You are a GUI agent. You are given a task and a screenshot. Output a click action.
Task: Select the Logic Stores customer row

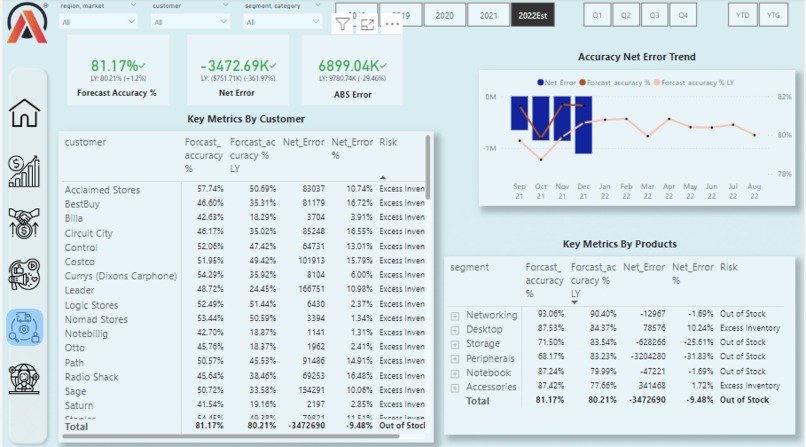click(x=244, y=305)
